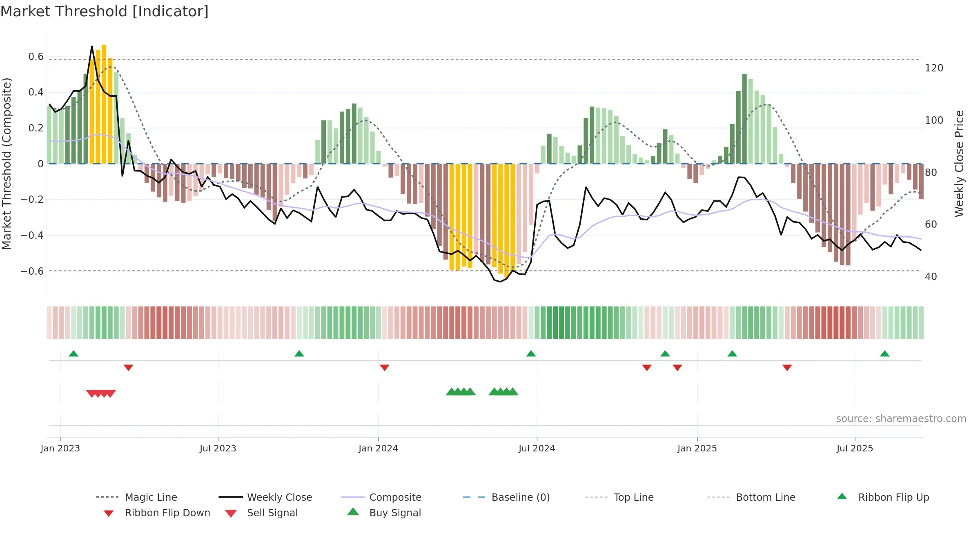This screenshot has width=980, height=551.
Task: Select the Ribbon Flip Down marker in April 2025
Action: click(787, 368)
